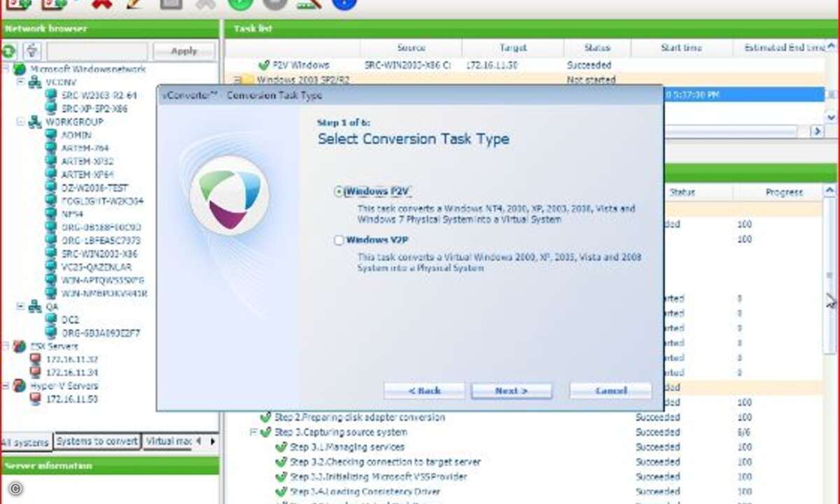The image size is (840, 504).
Task: Click right tab scroll arrow
Action: tap(211, 441)
